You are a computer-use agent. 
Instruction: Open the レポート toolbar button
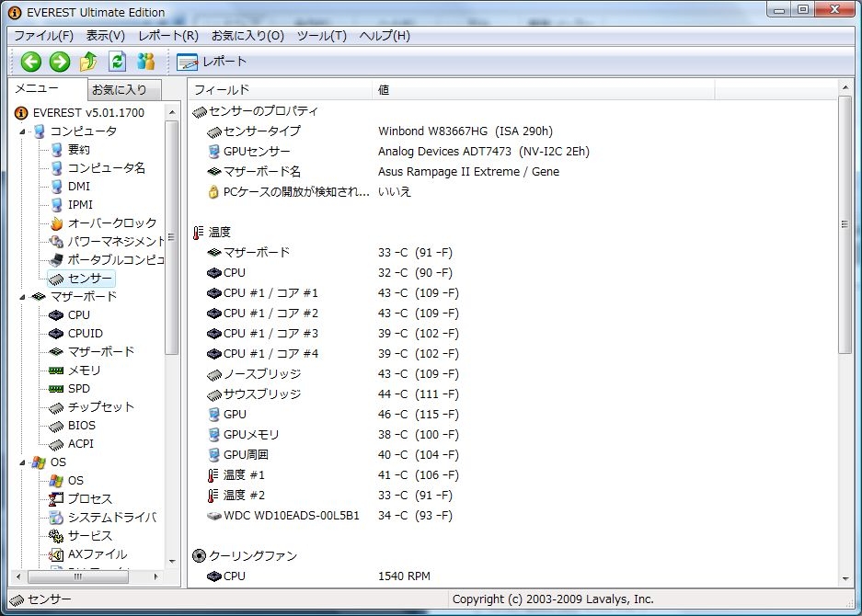point(212,62)
